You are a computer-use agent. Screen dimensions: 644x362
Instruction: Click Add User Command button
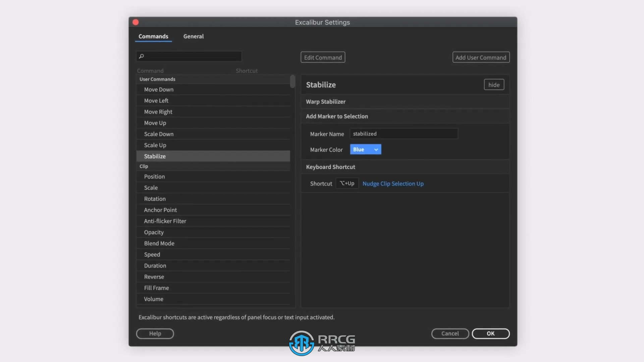pos(481,57)
